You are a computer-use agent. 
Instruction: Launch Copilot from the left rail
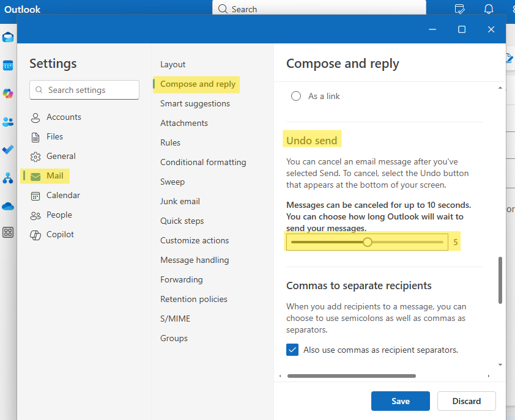[x=8, y=94]
